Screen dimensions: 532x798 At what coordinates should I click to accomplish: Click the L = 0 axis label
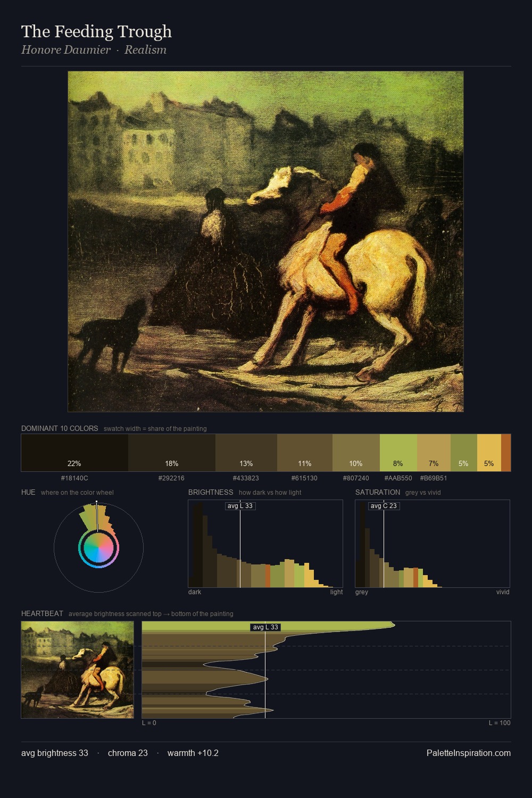(149, 723)
